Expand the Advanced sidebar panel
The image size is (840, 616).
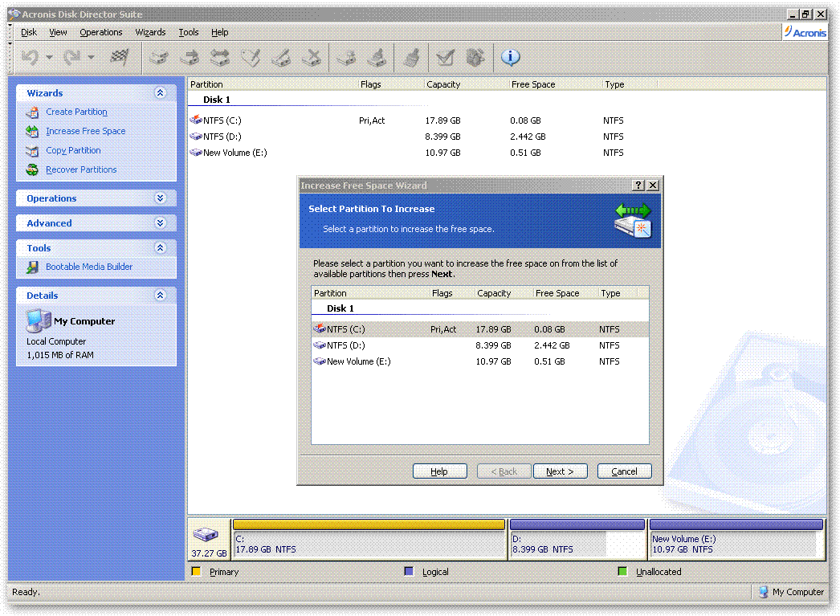[160, 222]
